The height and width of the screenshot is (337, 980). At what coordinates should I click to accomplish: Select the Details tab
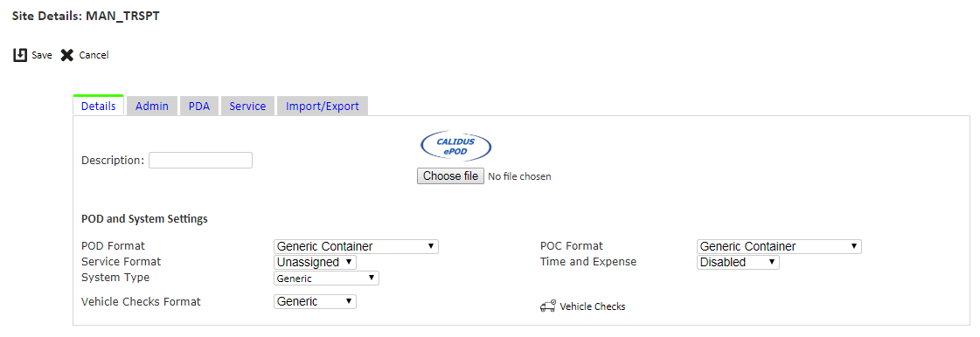(99, 106)
